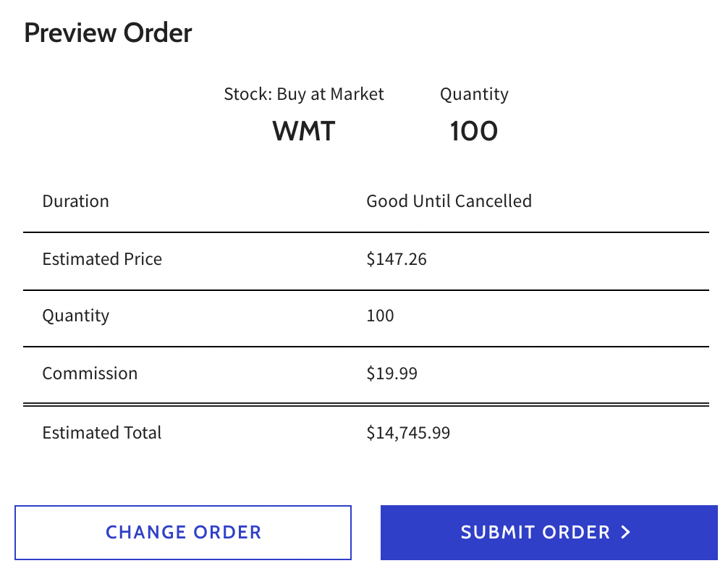Image resolution: width=728 pixels, height=579 pixels.
Task: Select the 100 value in the Quantity row
Action: tap(380, 316)
